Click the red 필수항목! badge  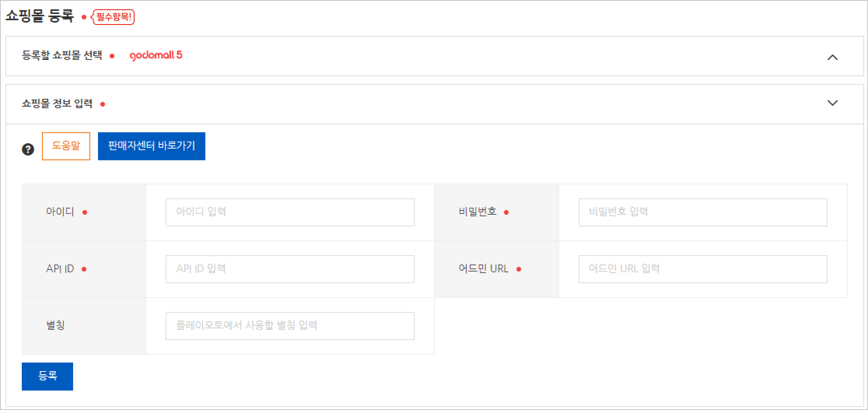[x=113, y=17]
